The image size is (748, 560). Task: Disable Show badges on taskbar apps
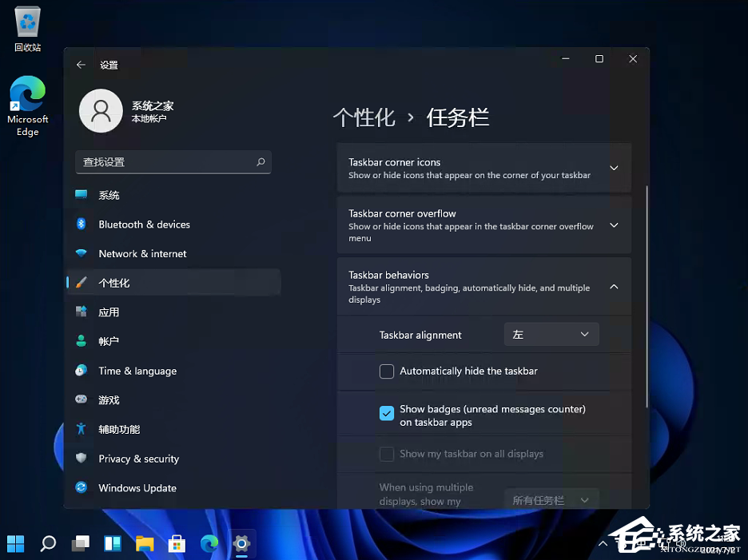point(387,413)
